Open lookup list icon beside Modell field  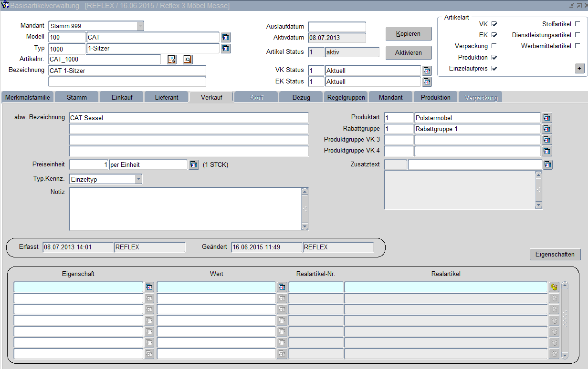(x=226, y=37)
